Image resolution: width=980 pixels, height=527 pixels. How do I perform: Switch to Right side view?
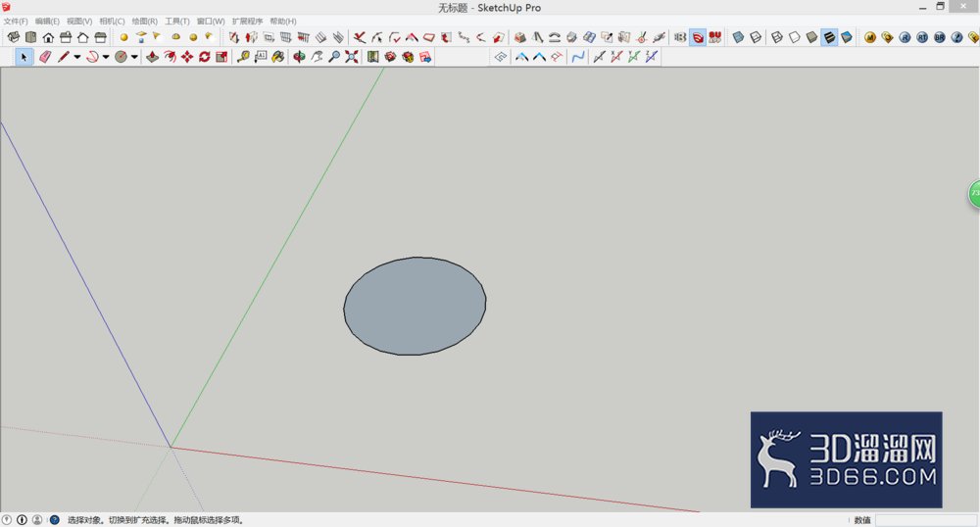point(66,37)
